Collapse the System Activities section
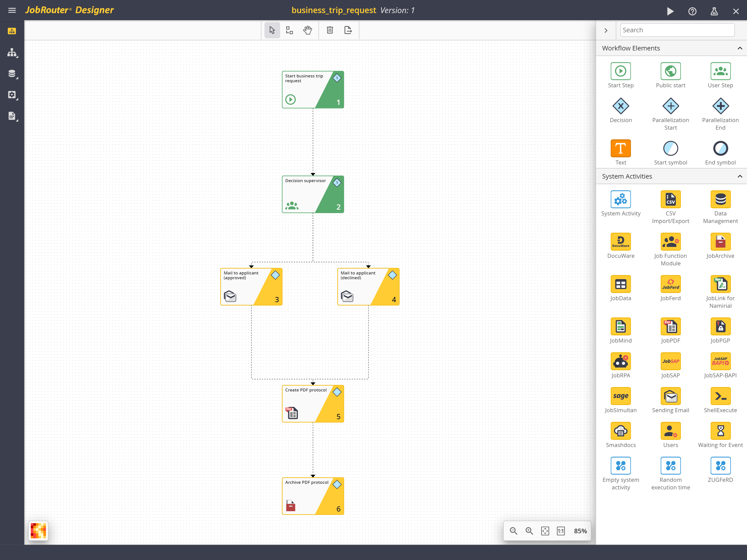747x560 pixels. (x=740, y=177)
